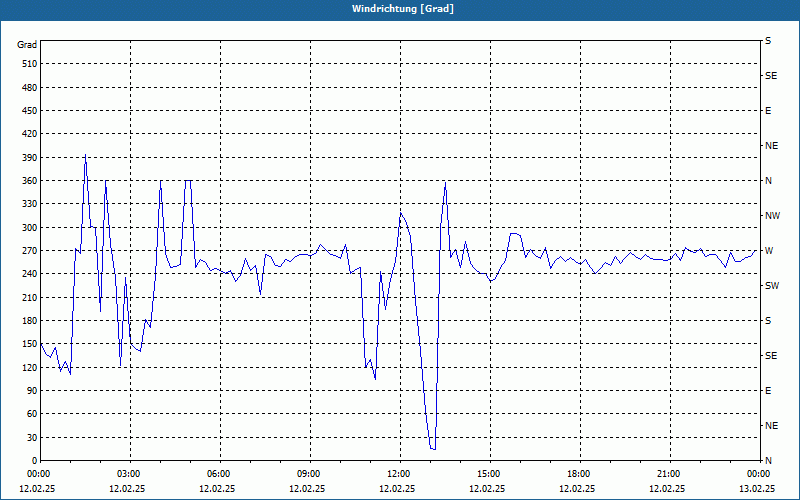Click the 450 degree axis label
800x500 pixels.
click(30, 111)
